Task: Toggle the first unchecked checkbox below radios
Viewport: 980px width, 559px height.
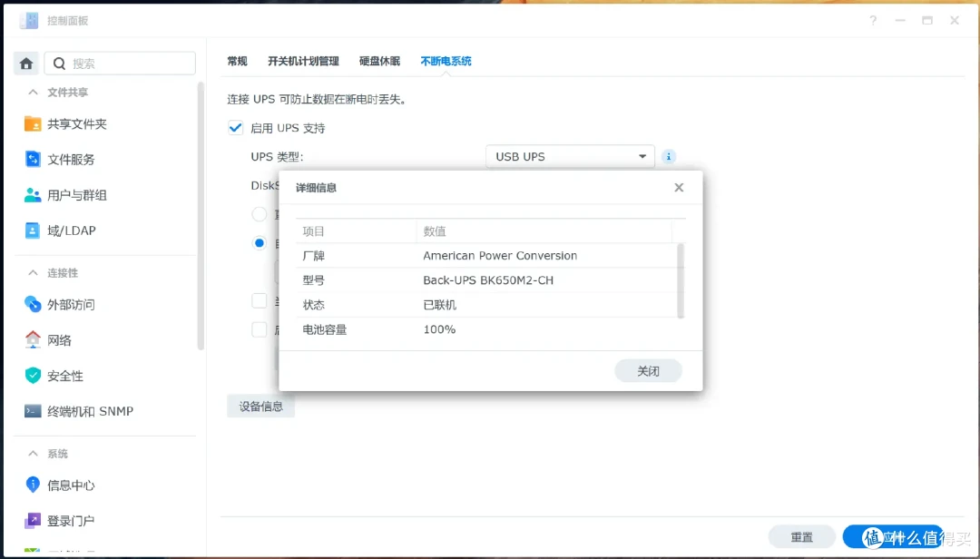Action: point(260,300)
